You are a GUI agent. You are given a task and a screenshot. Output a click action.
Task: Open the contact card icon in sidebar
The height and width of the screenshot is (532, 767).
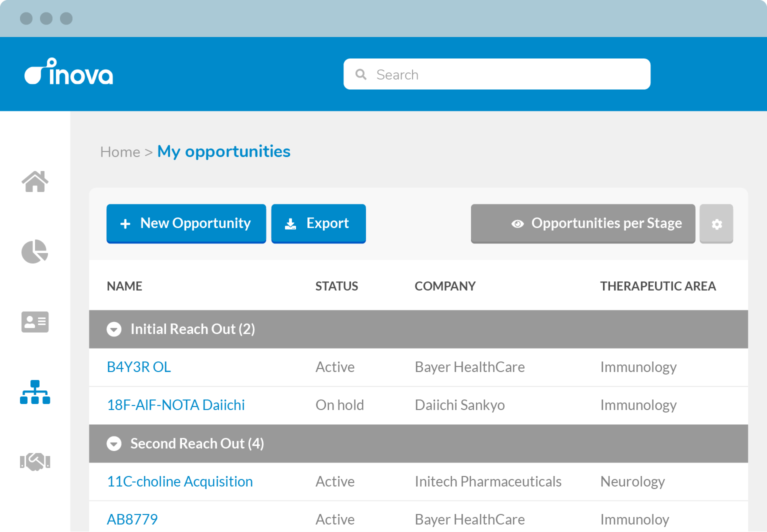[35, 322]
